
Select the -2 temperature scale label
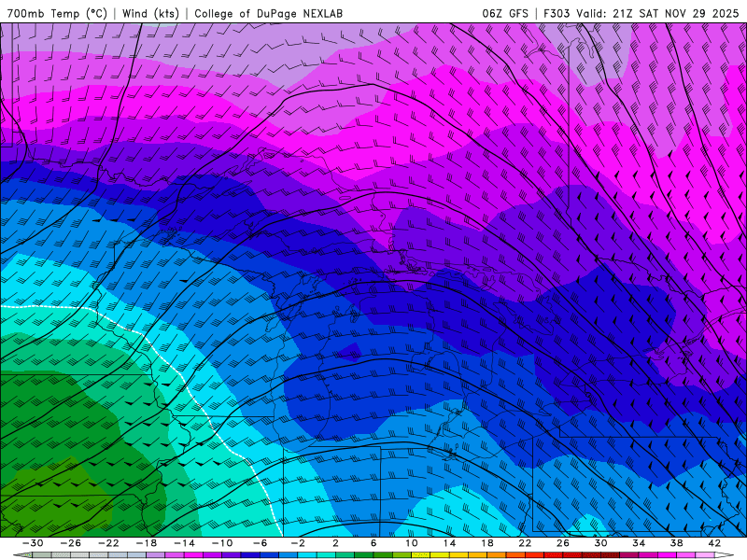coord(298,543)
